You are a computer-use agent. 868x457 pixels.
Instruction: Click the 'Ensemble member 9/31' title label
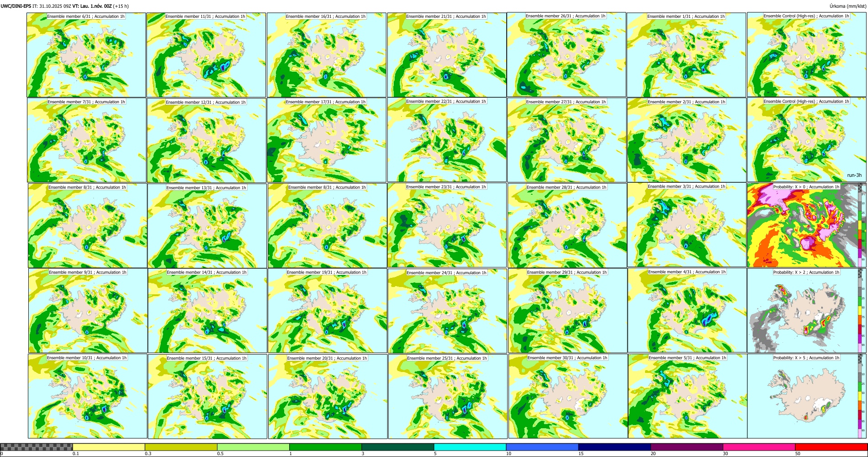(x=88, y=272)
